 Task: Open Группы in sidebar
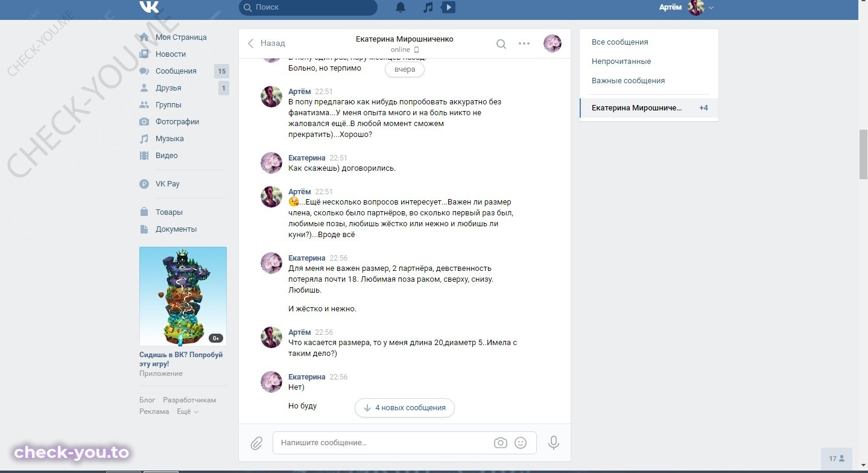(168, 105)
